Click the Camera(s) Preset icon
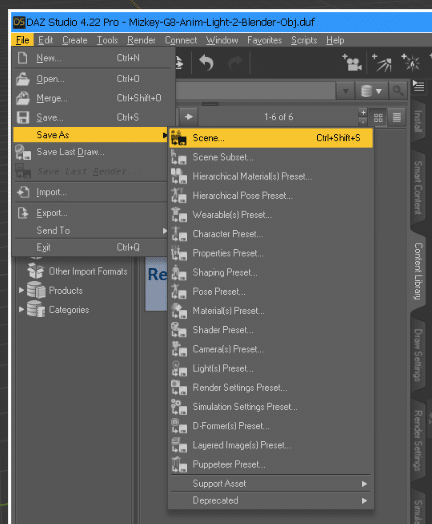The width and height of the screenshot is (432, 524). (x=179, y=349)
